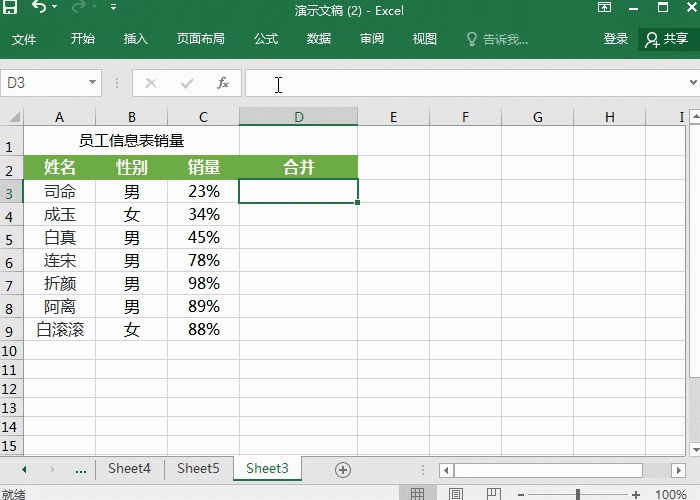
Task: Switch to Normal view icon
Action: coord(417,493)
